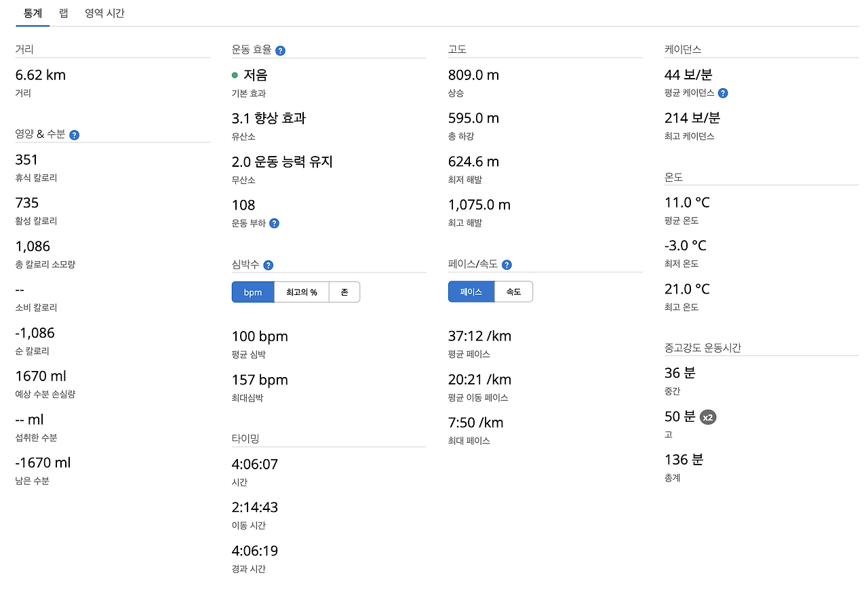
Task: Switch pace section to 속도 mode
Action: [x=513, y=292]
